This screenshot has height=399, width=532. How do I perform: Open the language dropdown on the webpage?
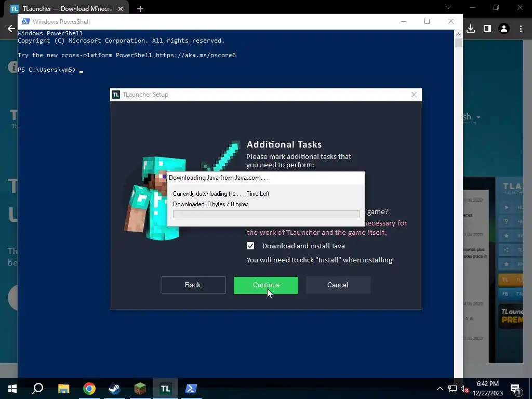click(x=472, y=117)
